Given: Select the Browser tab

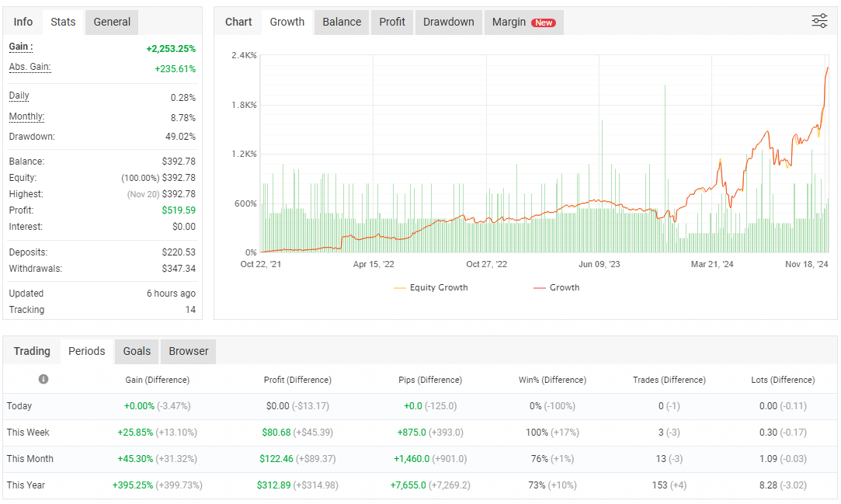Looking at the screenshot, I should click(x=189, y=351).
